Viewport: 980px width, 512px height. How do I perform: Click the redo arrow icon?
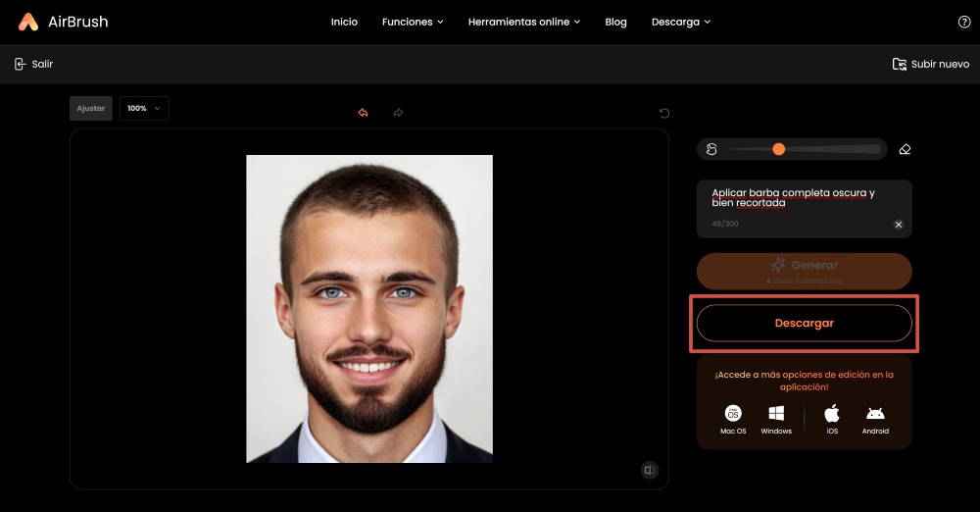pyautogui.click(x=398, y=113)
